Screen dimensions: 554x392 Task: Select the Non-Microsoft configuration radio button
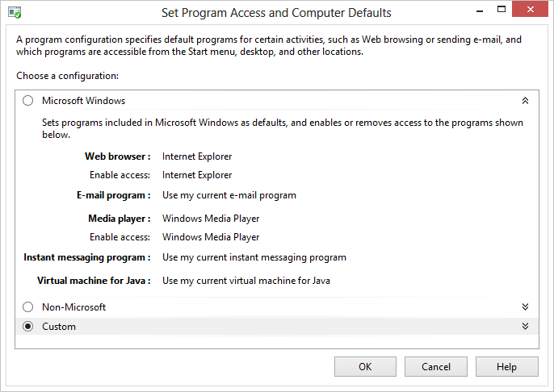coord(28,307)
